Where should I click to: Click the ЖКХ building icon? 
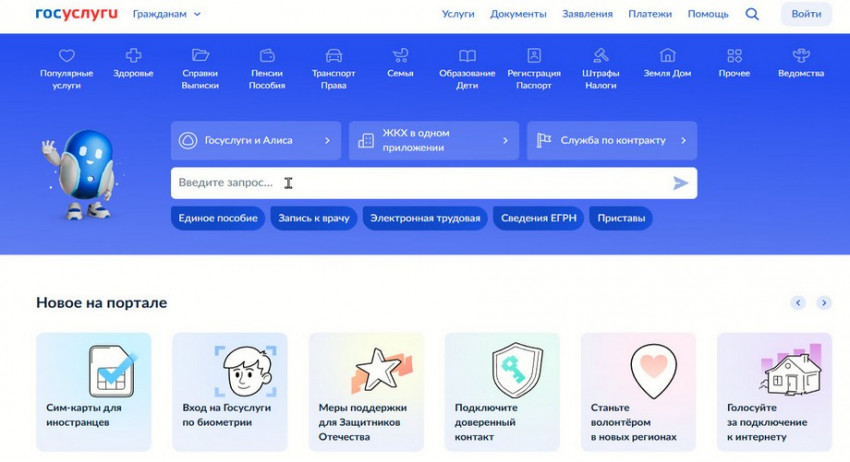(366, 140)
